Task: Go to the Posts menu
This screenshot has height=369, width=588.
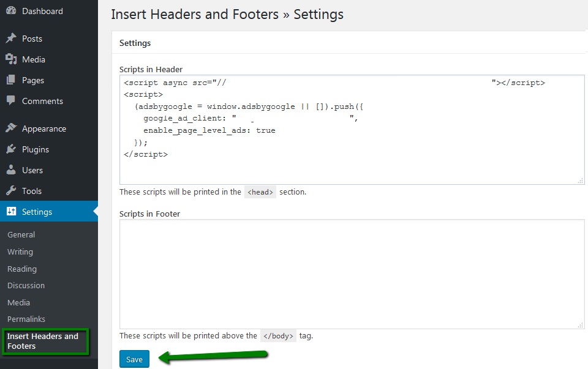Action: pyautogui.click(x=32, y=39)
